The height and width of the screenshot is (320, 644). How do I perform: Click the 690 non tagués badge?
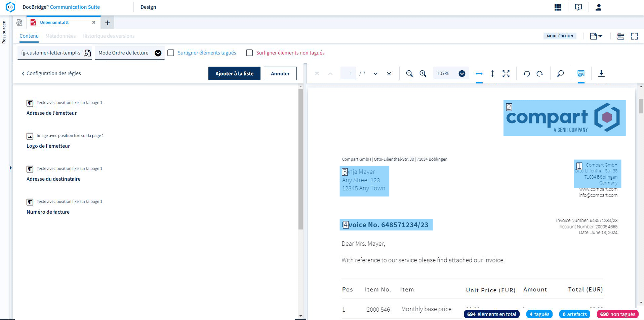tap(617, 314)
